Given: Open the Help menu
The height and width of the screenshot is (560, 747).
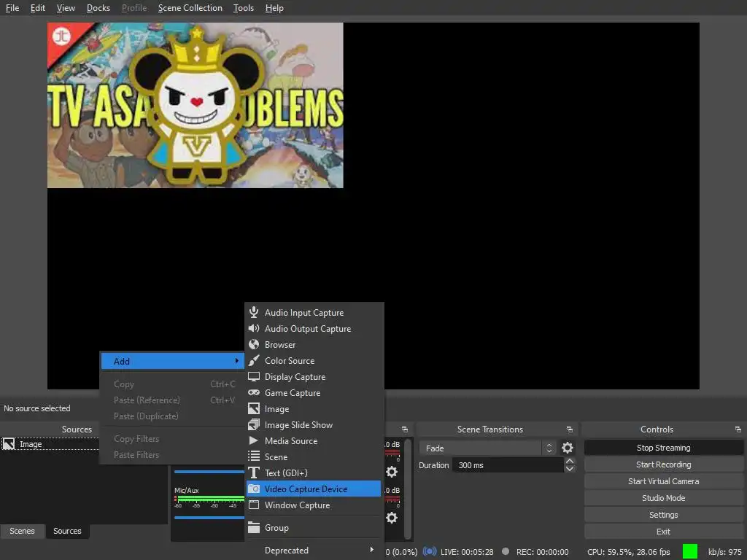Looking at the screenshot, I should click(x=274, y=8).
